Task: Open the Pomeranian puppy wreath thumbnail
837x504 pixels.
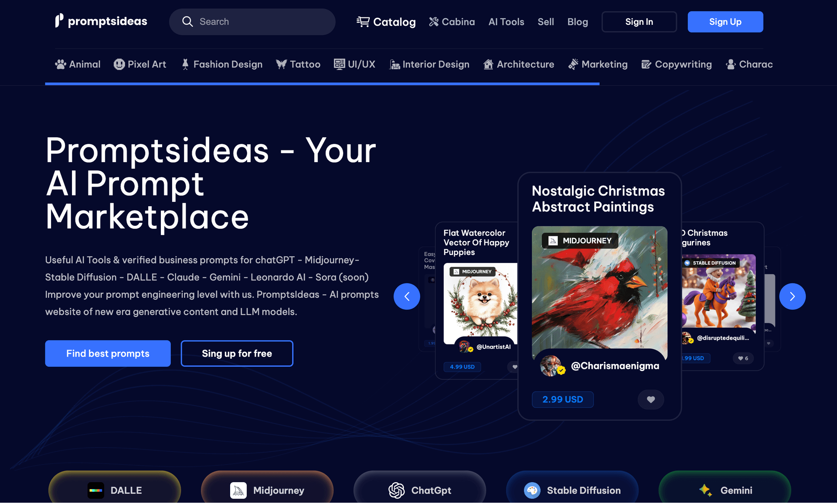Action: (480, 303)
